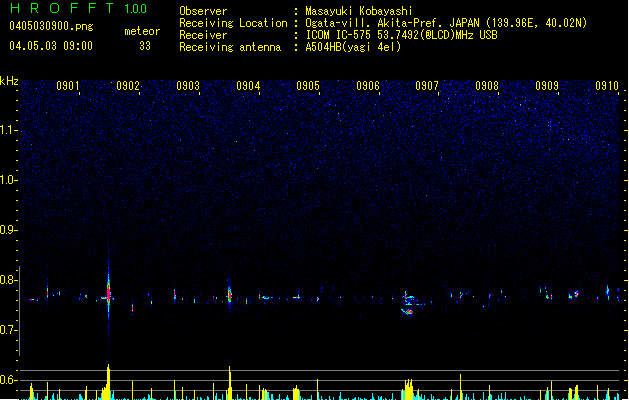
Task: Click the 1.0 kHz axis label
Action: [x=8, y=180]
